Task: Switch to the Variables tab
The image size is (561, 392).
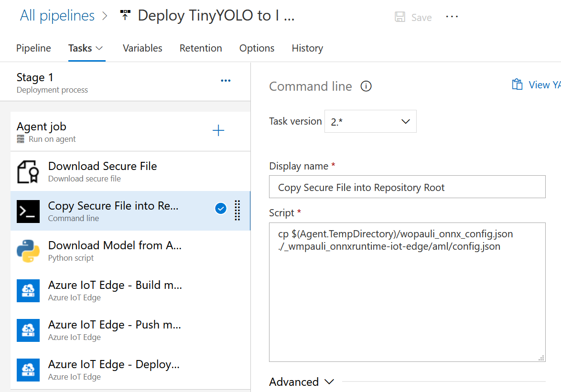Action: (142, 48)
